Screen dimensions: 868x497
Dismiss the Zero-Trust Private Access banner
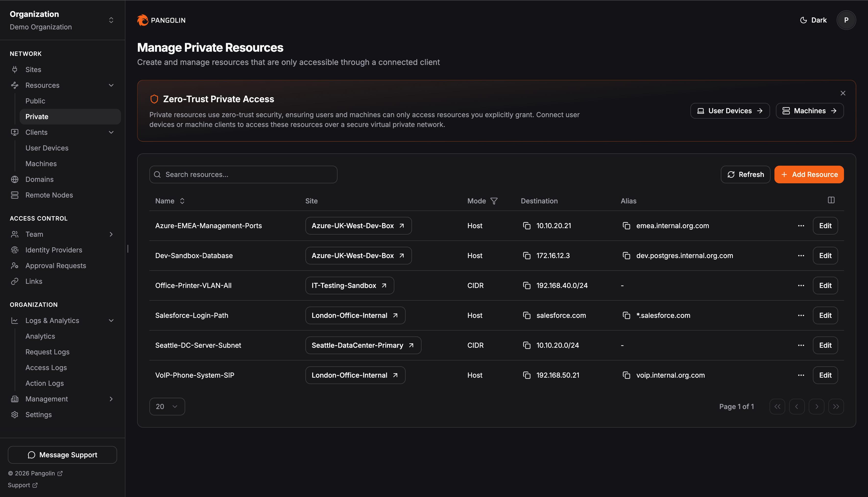click(843, 93)
